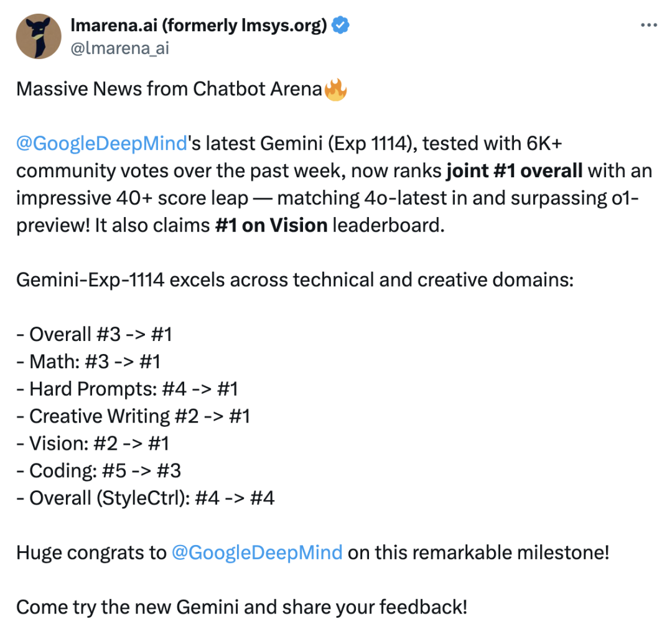672x624 pixels.
Task: Click the @lmarena_ai handle
Action: coord(119,48)
